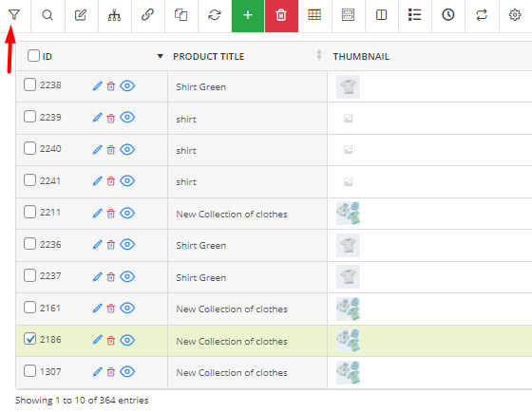Click the duplicate copy toolbar icon
The height and width of the screenshot is (412, 532).
(x=180, y=15)
